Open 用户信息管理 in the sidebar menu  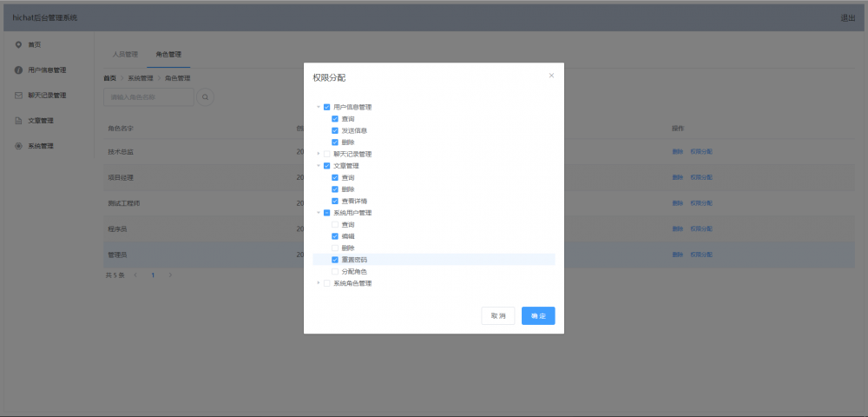[47, 69]
